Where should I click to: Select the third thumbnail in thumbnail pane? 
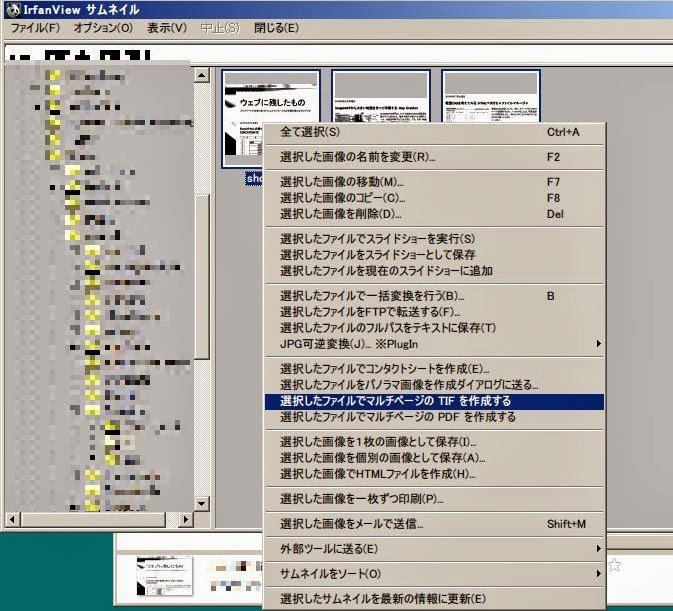click(491, 97)
